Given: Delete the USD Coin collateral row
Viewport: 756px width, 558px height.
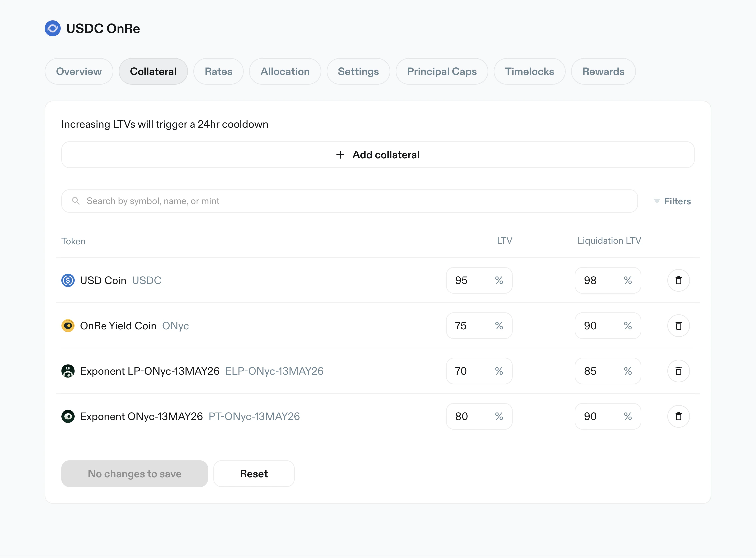Looking at the screenshot, I should click(x=678, y=280).
